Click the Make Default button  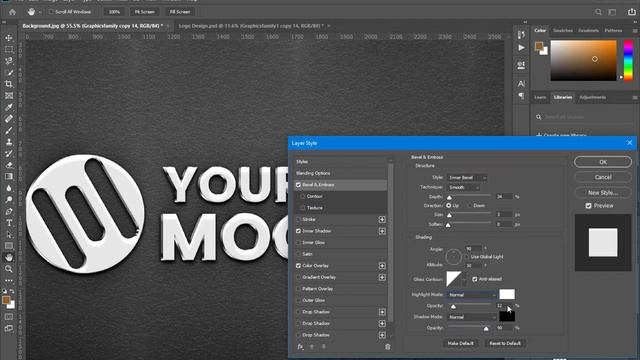[x=460, y=343]
